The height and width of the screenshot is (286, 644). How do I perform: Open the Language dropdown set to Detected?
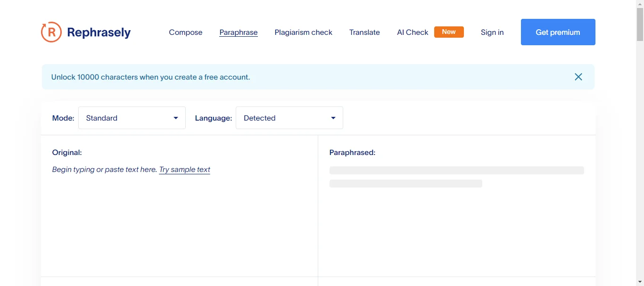click(x=289, y=118)
